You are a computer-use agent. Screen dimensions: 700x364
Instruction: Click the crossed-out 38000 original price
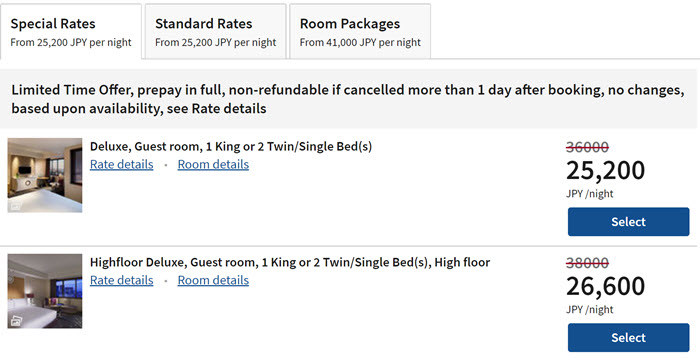(587, 263)
